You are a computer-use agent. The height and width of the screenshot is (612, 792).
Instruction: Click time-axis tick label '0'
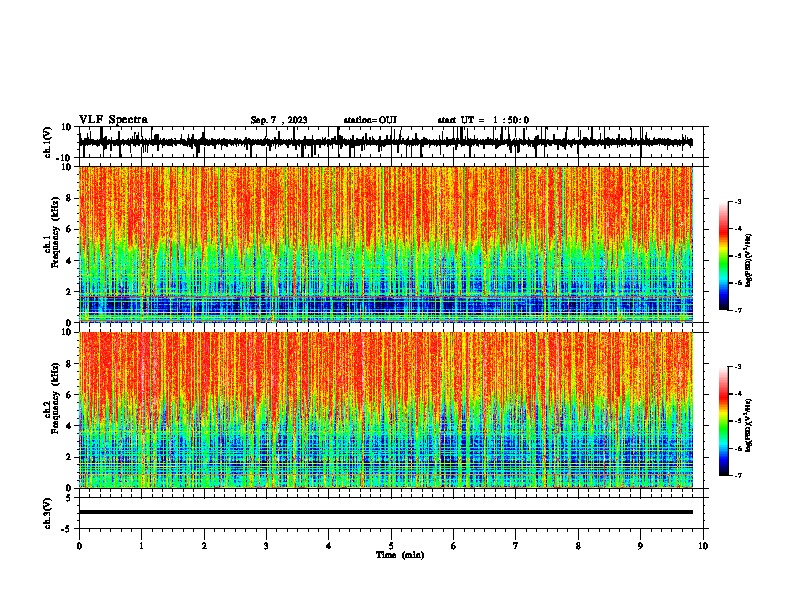(x=79, y=546)
